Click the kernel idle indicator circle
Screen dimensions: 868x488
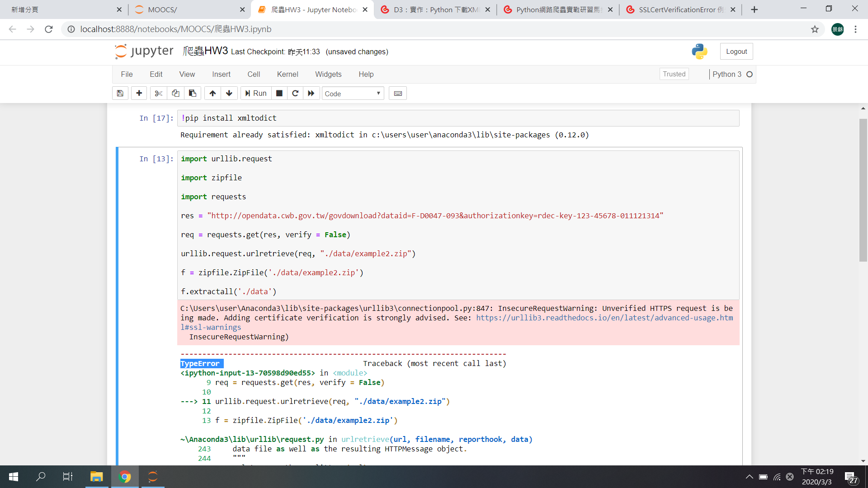(750, 74)
